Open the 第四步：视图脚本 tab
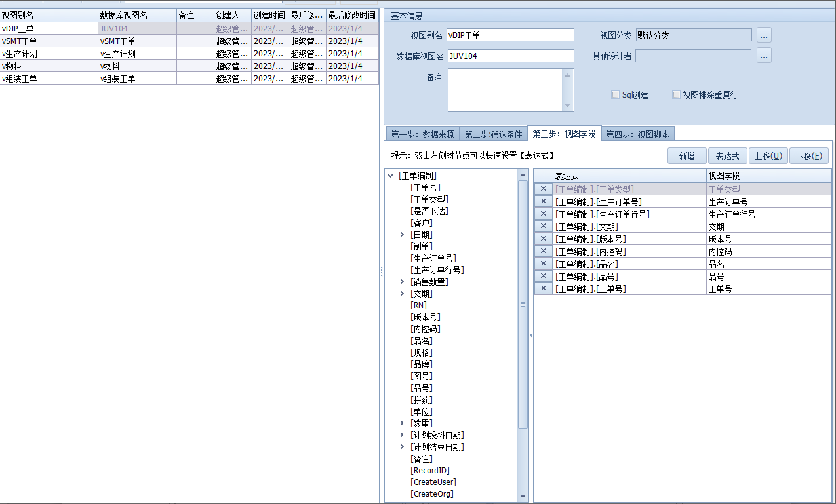Image resolution: width=836 pixels, height=504 pixels. click(x=637, y=134)
